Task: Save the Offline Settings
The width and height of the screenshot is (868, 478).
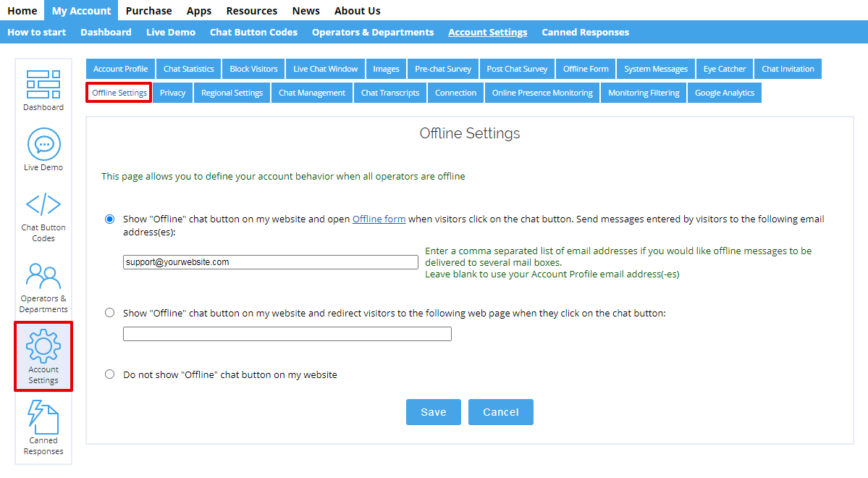Action: tap(433, 411)
